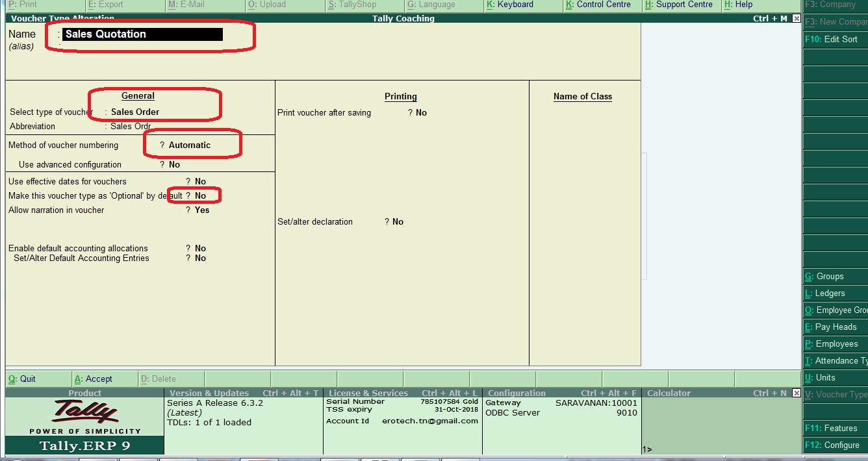This screenshot has width=868, height=461.
Task: Toggle Allow narration in voucher
Action: coord(201,210)
